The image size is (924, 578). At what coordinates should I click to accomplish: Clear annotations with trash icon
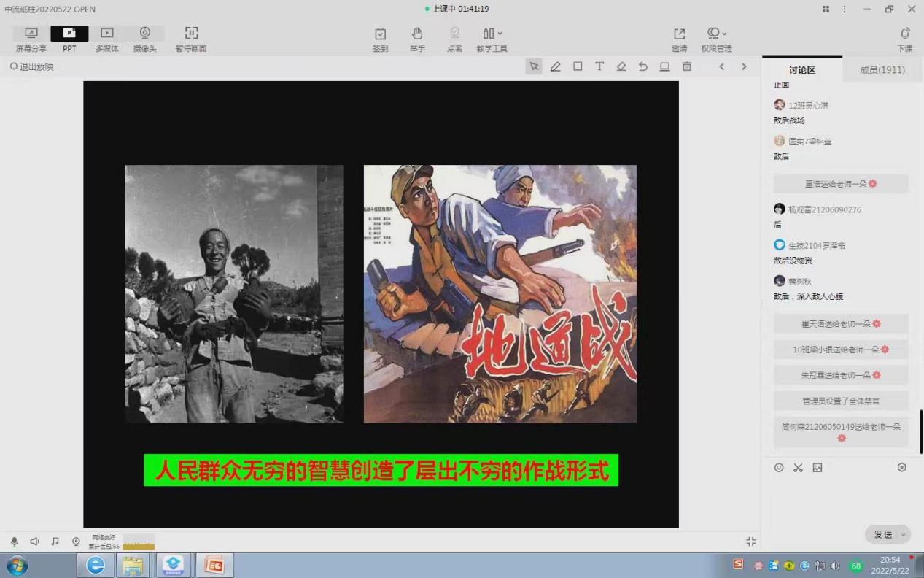pyautogui.click(x=687, y=66)
